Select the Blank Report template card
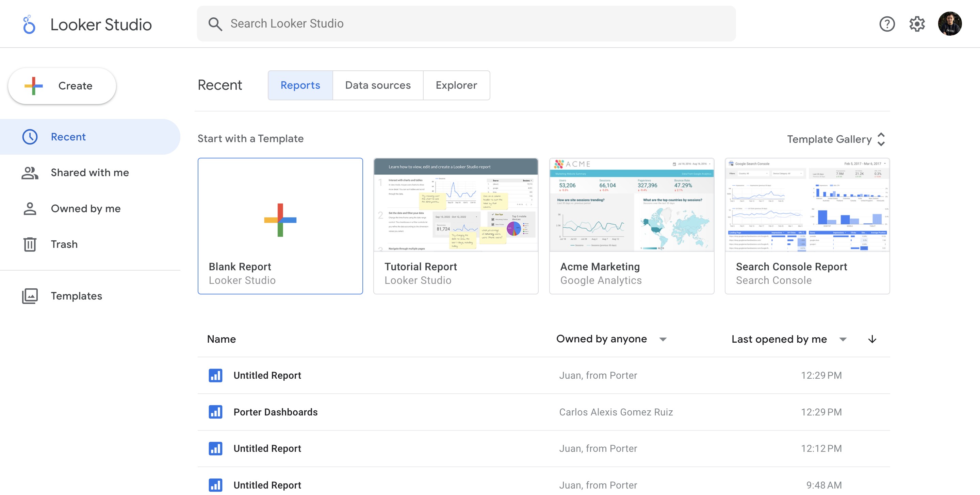980x495 pixels. coord(280,225)
